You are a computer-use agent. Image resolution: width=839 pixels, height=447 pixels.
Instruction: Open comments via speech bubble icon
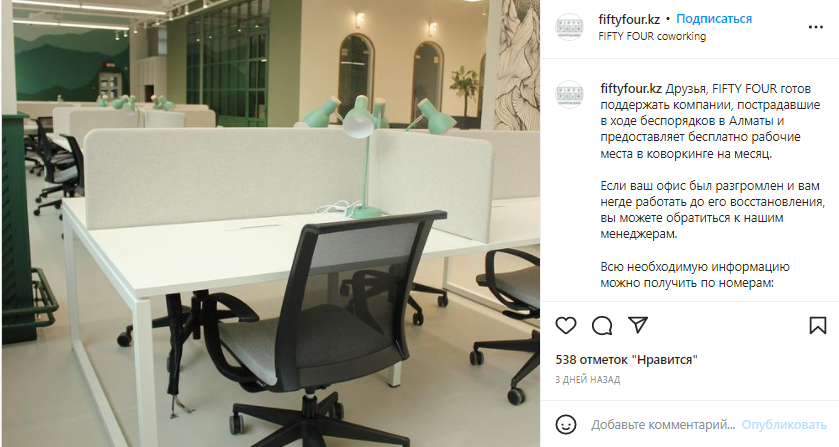(602, 325)
